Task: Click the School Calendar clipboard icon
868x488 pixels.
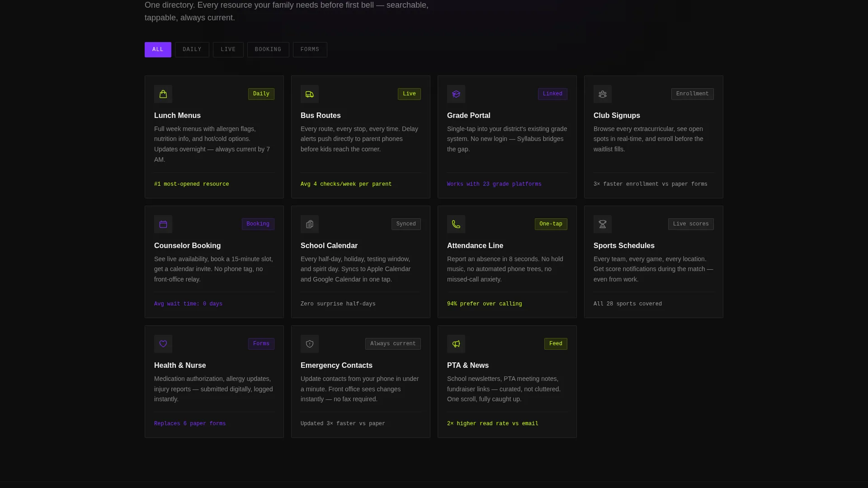Action: click(310, 224)
